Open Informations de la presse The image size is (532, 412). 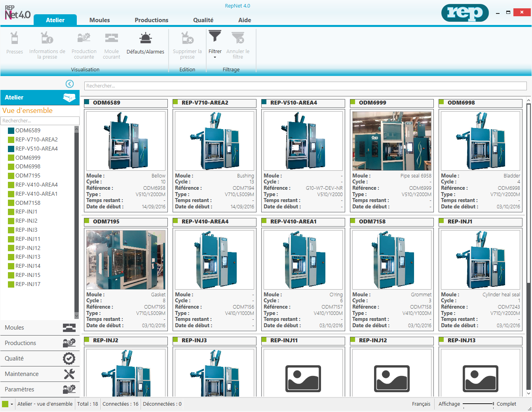tap(47, 44)
